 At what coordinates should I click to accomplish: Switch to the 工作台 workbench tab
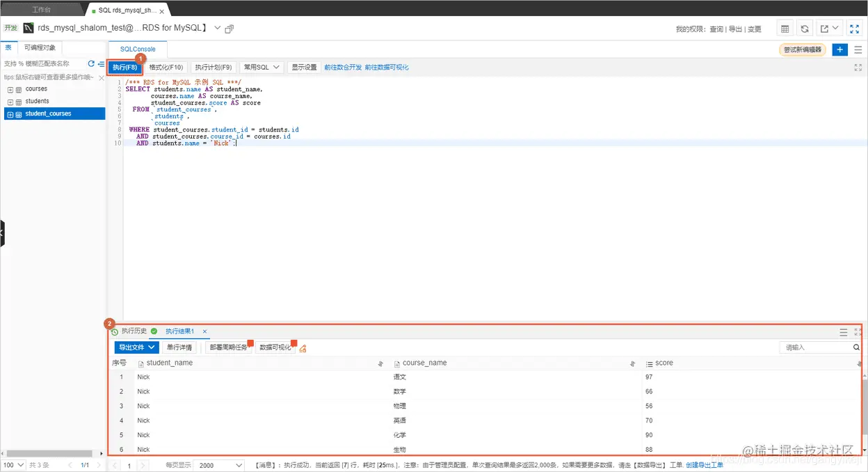pos(42,10)
